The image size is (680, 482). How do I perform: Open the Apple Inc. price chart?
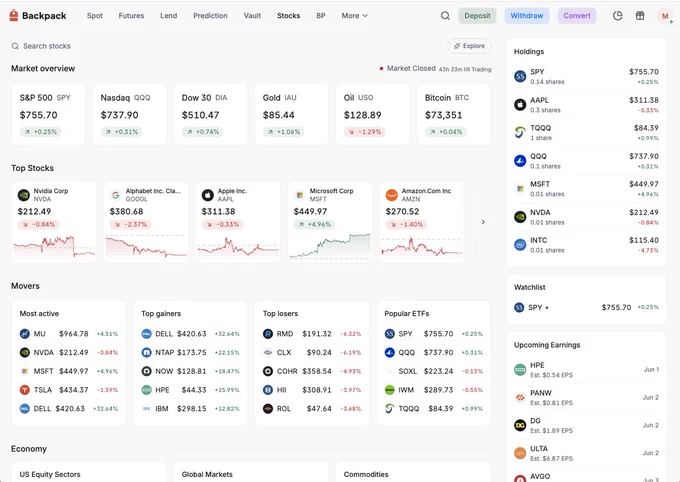(x=238, y=246)
